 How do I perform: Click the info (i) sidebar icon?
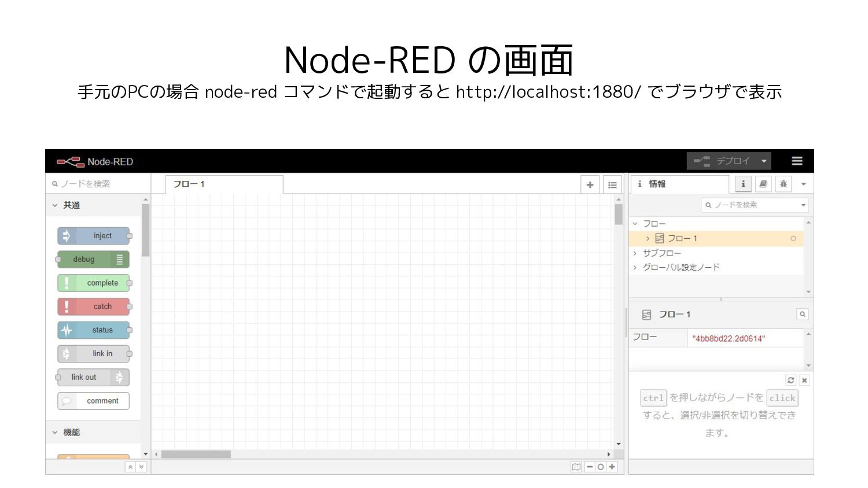tap(744, 184)
